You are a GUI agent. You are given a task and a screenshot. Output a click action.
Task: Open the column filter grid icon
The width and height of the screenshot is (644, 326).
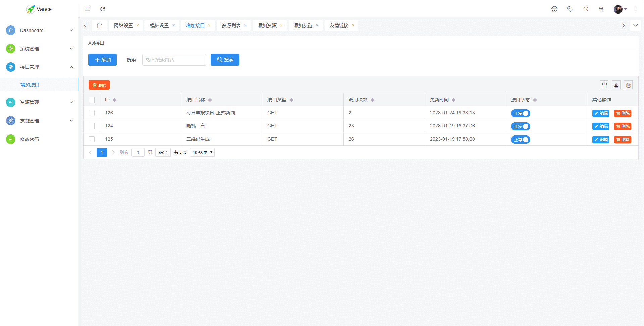(604, 85)
